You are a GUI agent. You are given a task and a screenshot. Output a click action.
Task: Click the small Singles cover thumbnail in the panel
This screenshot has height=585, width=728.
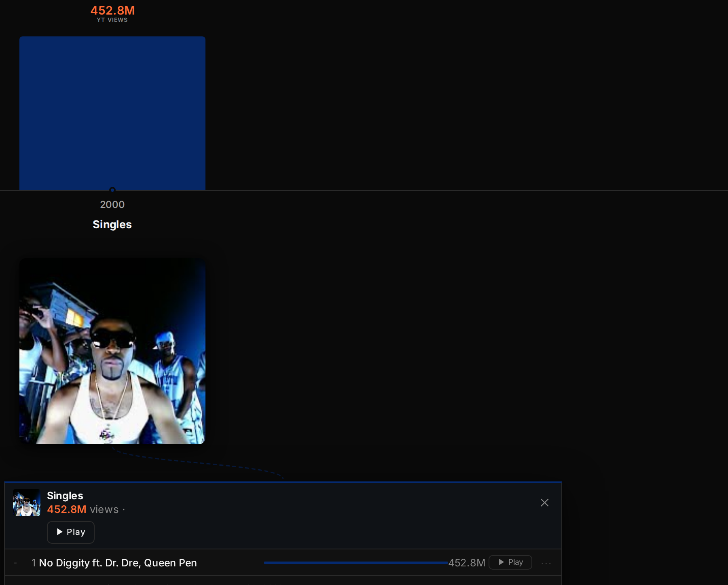(27, 502)
